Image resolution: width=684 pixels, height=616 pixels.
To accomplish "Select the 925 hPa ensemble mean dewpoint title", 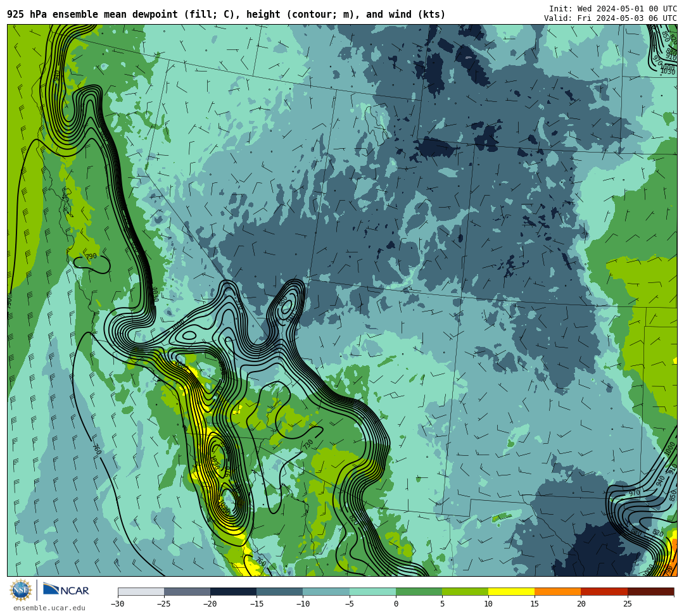I will [226, 15].
